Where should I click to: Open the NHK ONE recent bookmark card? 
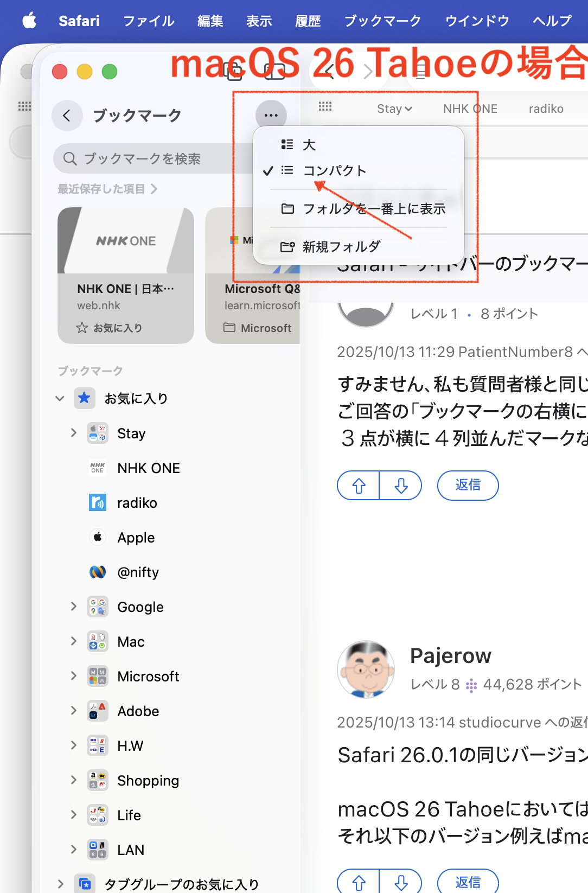point(126,276)
